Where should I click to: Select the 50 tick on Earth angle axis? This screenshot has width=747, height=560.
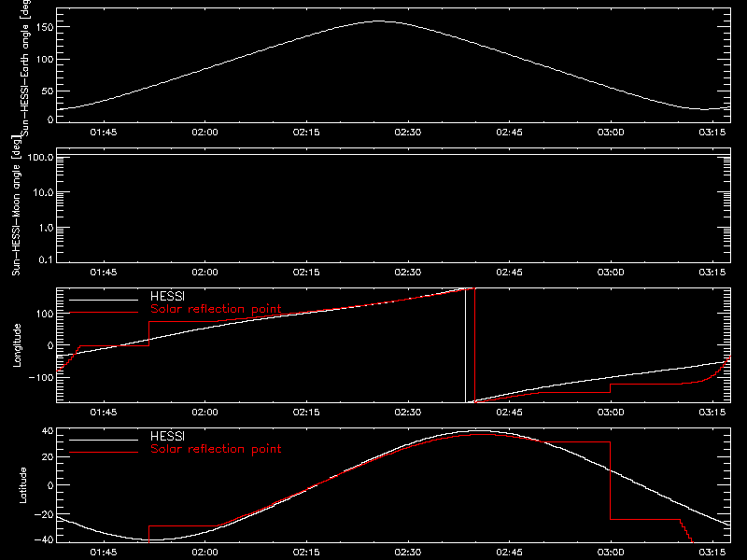pyautogui.click(x=48, y=91)
